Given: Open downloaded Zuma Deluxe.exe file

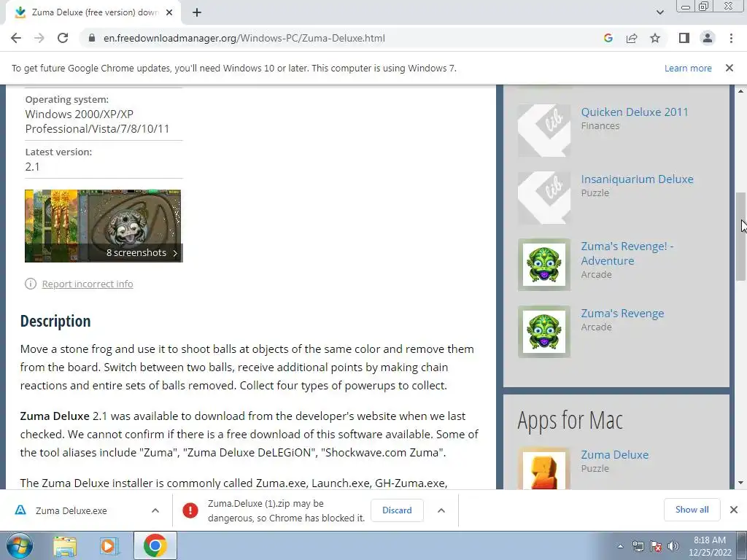Looking at the screenshot, I should click(71, 510).
